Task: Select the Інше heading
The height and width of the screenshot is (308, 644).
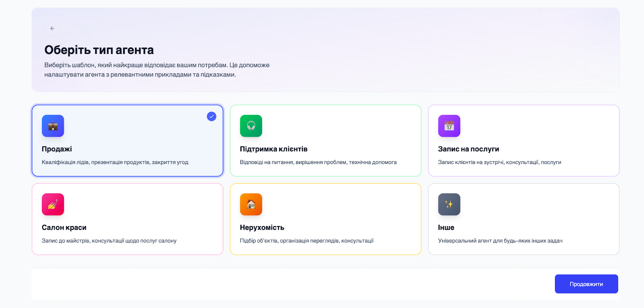Action: (x=446, y=228)
